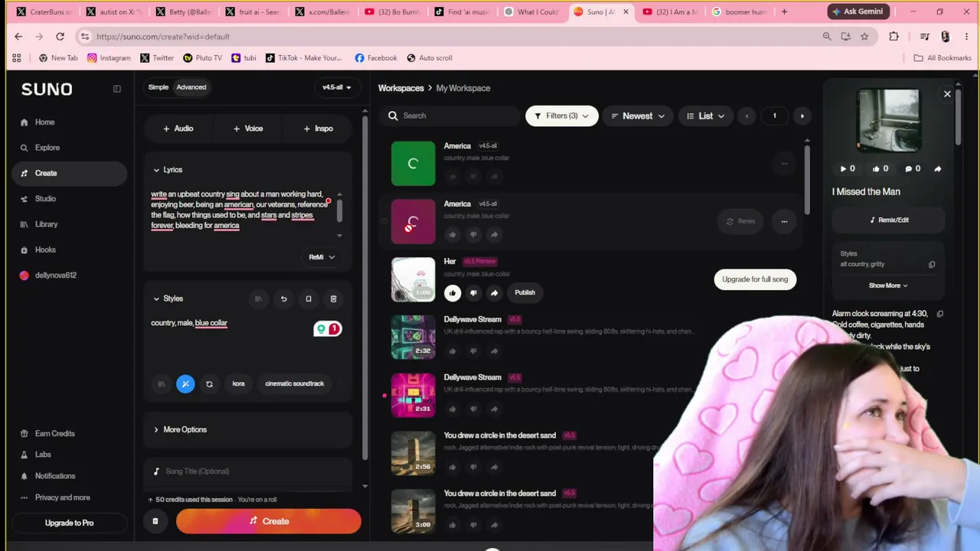Add Inspo to the song

tap(318, 129)
